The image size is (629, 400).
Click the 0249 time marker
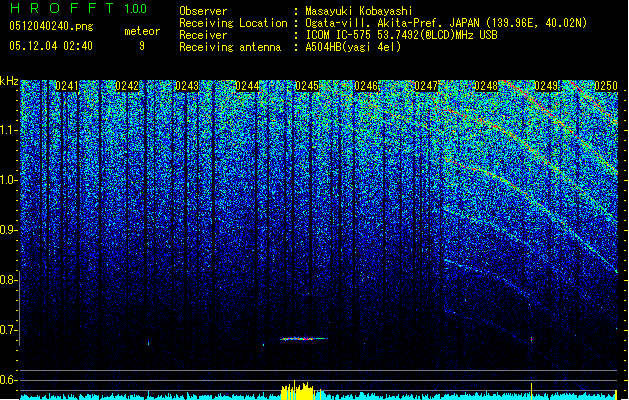[546, 86]
